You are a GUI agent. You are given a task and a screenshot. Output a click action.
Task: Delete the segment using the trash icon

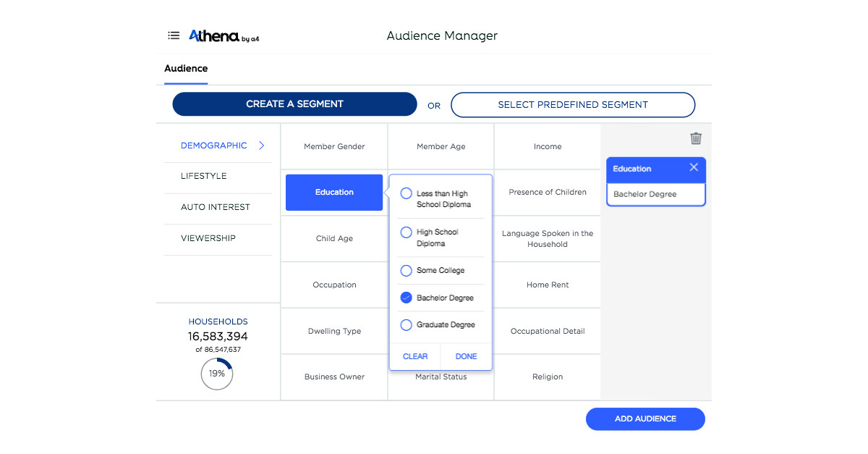point(695,138)
